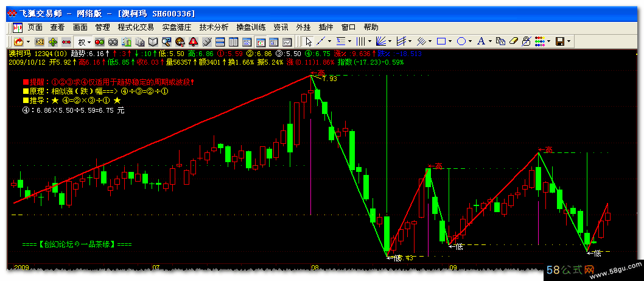Viewport: 644px width, 281px height.
Task: Click the magnifier search icon
Action: (x=166, y=41)
